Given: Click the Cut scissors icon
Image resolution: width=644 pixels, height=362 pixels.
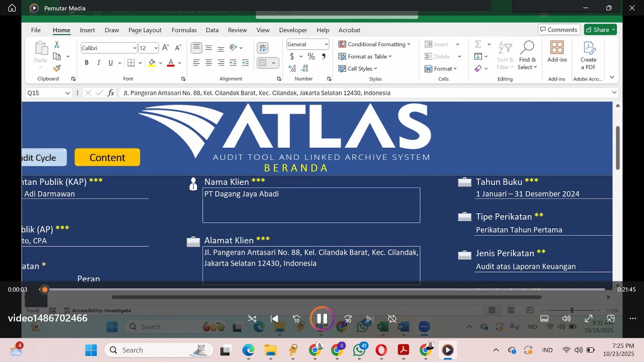Looking at the screenshot, I should coord(57,45).
